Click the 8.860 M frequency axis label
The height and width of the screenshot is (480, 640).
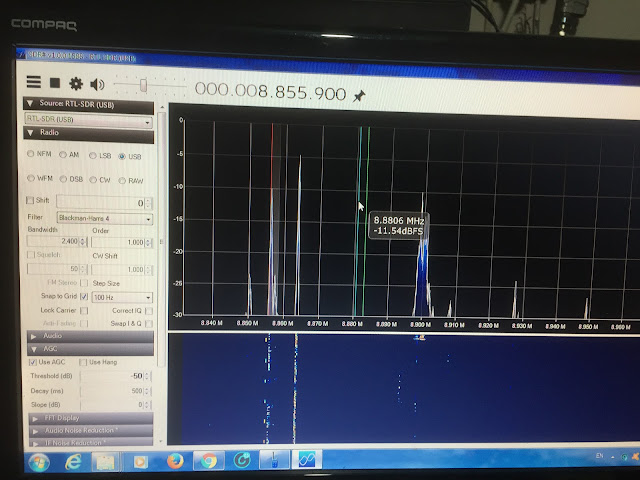click(x=282, y=323)
